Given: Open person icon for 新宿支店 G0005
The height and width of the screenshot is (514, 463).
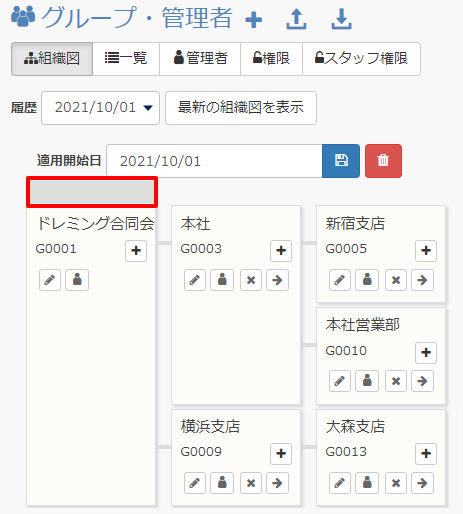Looking at the screenshot, I should pos(367,280).
